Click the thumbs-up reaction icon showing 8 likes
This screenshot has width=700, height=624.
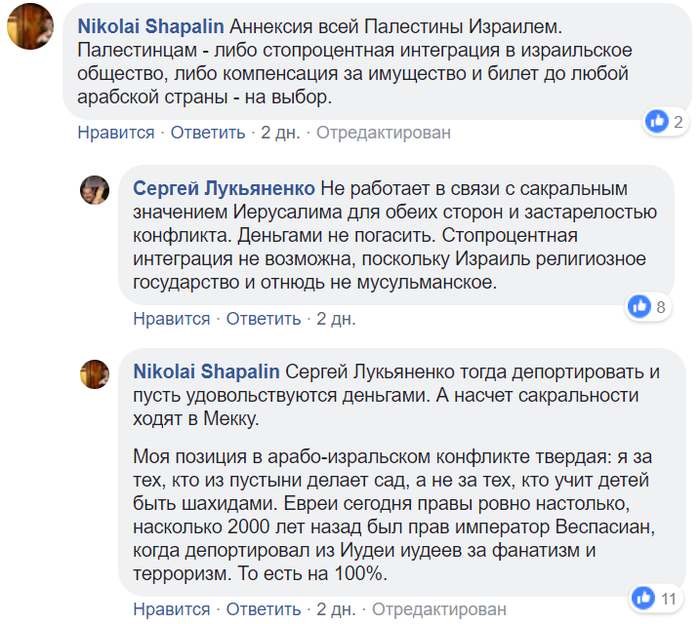pos(639,307)
